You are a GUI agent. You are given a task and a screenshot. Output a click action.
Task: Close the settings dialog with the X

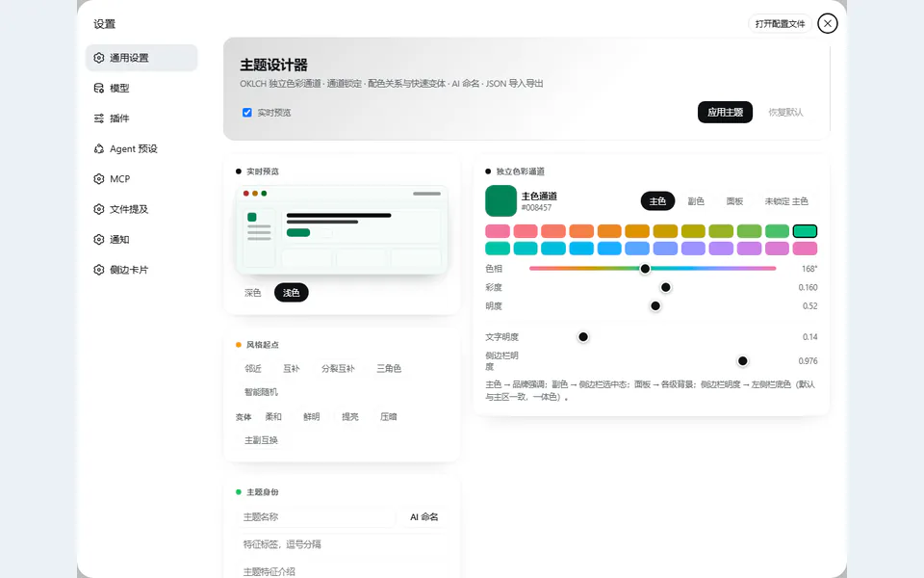[828, 23]
